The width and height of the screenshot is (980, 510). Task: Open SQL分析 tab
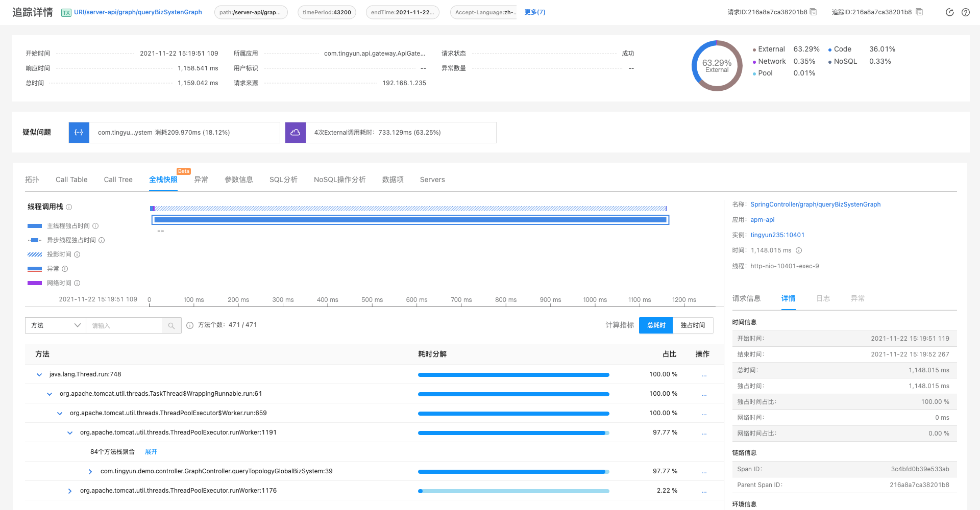click(x=283, y=180)
